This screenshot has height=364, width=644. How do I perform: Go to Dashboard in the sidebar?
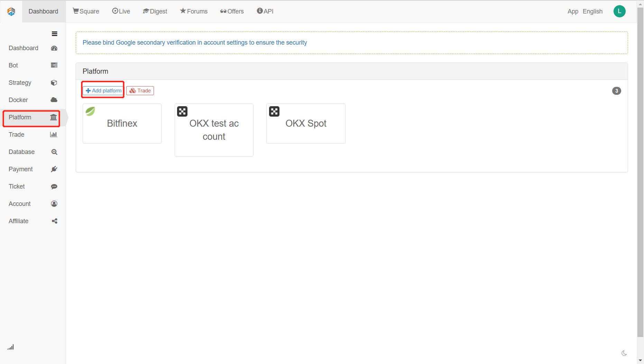[x=33, y=48]
